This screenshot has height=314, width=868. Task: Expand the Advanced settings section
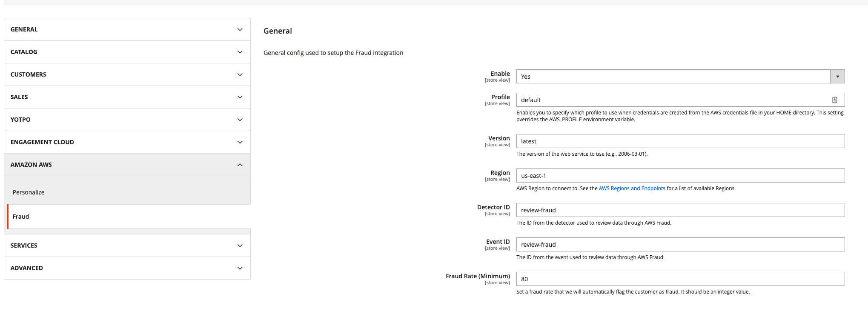[x=127, y=268]
